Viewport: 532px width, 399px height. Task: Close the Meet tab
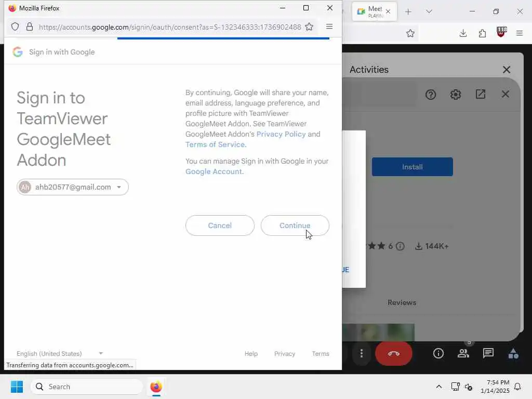388,11
